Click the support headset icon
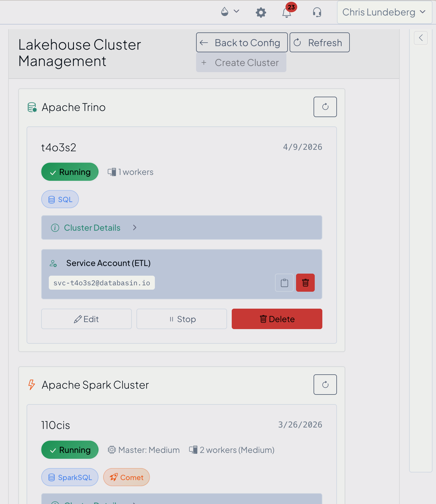 (317, 13)
